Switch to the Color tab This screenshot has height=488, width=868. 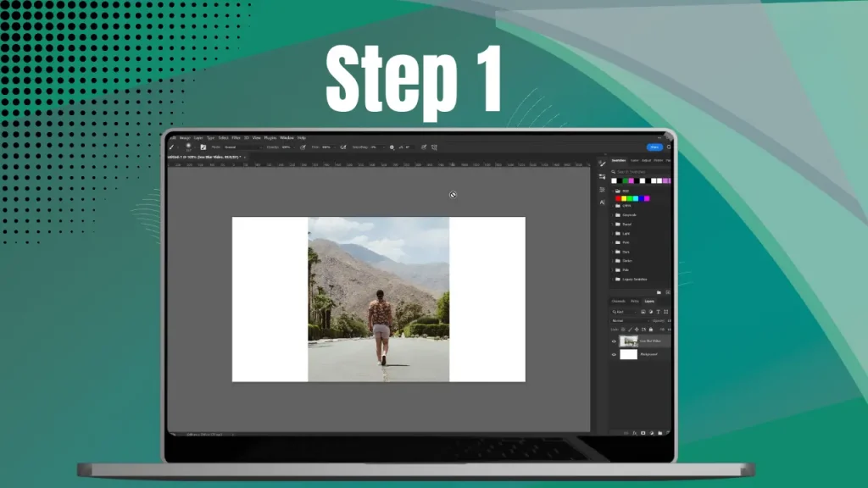click(x=634, y=160)
